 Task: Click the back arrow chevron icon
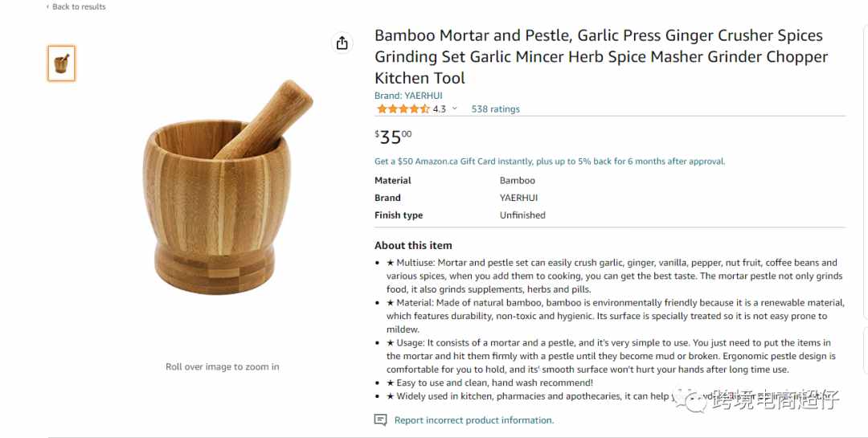(47, 6)
